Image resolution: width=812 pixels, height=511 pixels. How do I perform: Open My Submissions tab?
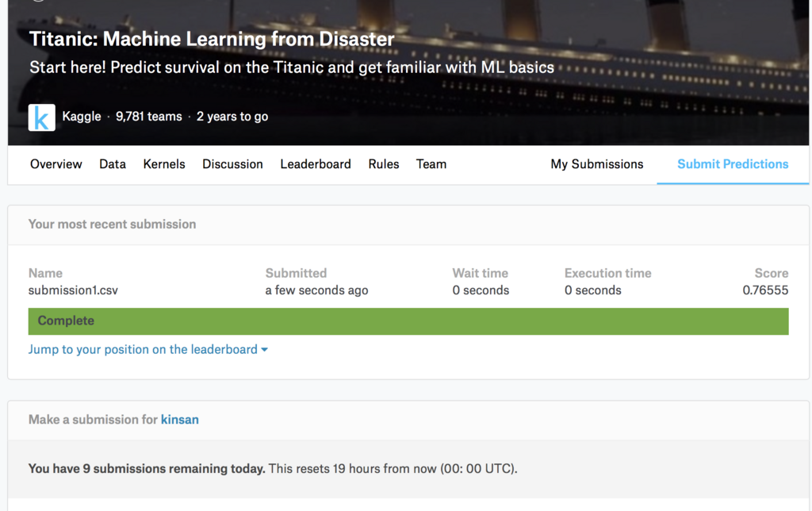[x=597, y=164]
